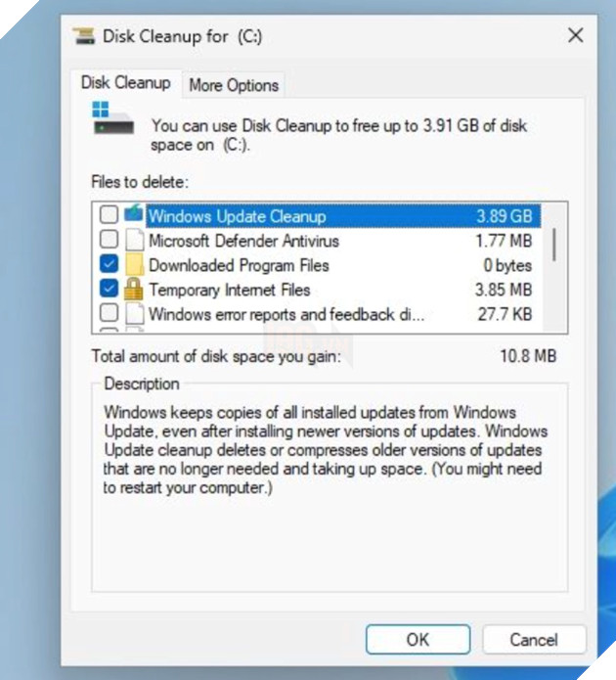Select the Downloaded Program Files row
The height and width of the screenshot is (680, 616).
[321, 265]
